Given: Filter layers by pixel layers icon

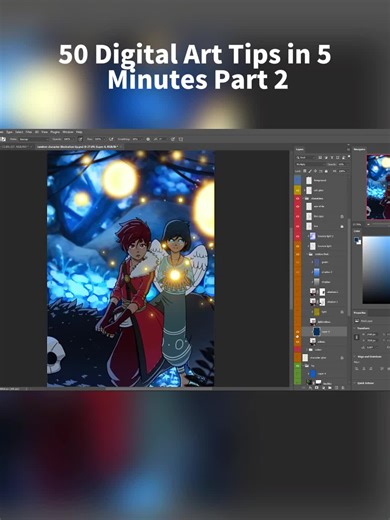Looking at the screenshot, I should tap(320, 157).
